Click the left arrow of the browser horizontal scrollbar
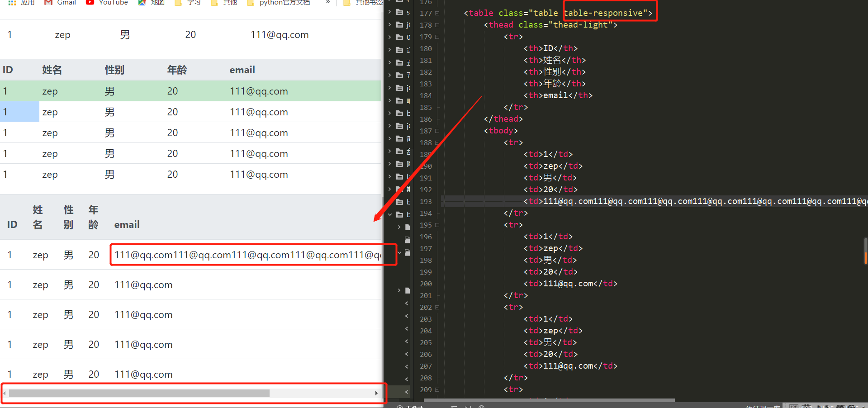The width and height of the screenshot is (868, 408). point(5,393)
